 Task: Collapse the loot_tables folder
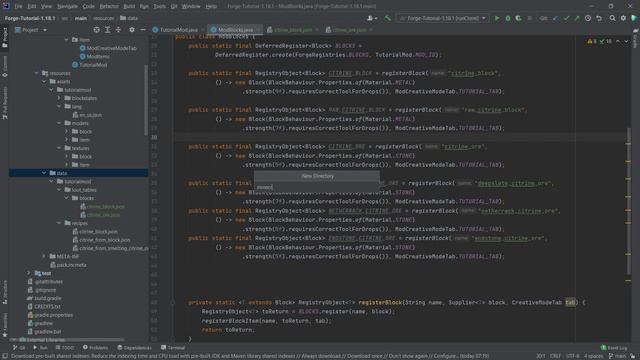pos(59,190)
